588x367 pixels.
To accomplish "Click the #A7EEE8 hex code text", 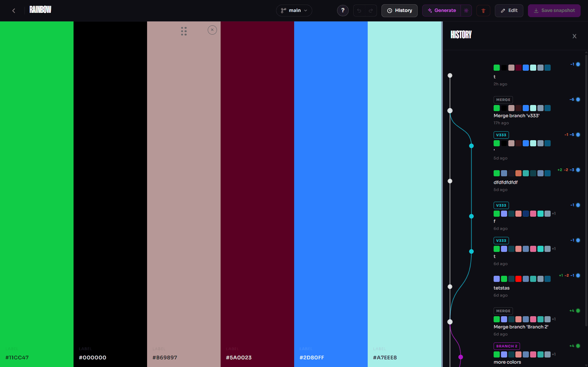I will pyautogui.click(x=385, y=358).
